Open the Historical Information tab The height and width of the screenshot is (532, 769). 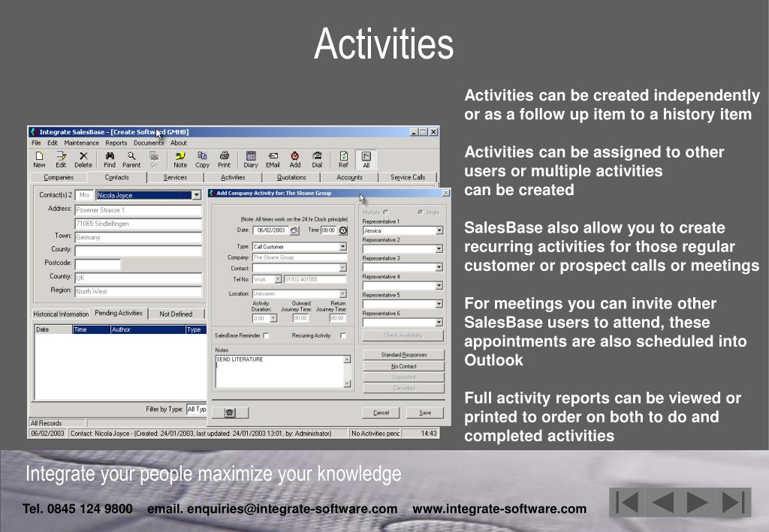[61, 314]
